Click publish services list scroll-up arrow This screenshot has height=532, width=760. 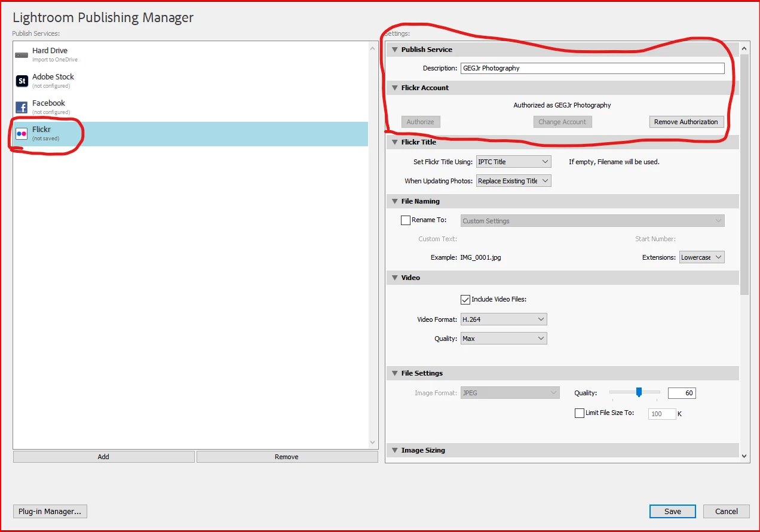point(373,49)
